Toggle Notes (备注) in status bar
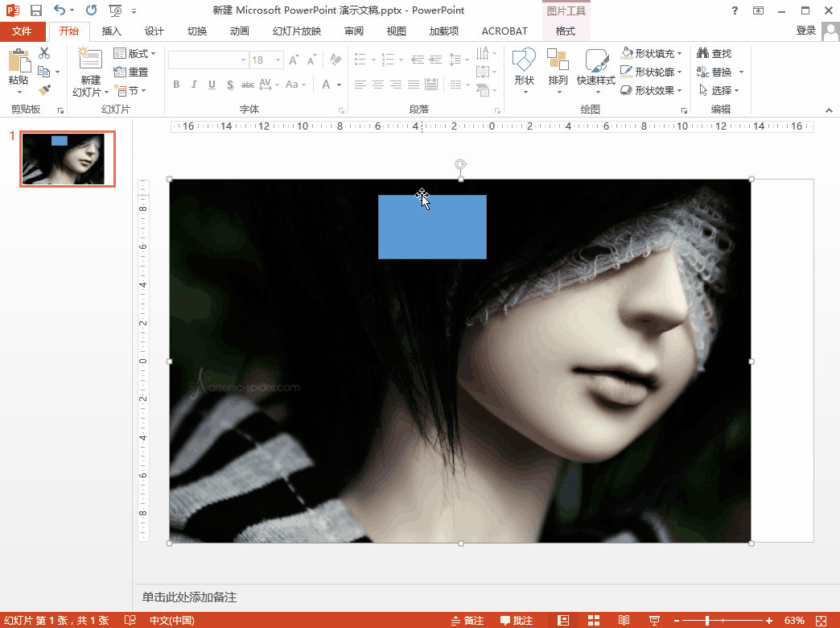840x628 pixels. tap(467, 621)
